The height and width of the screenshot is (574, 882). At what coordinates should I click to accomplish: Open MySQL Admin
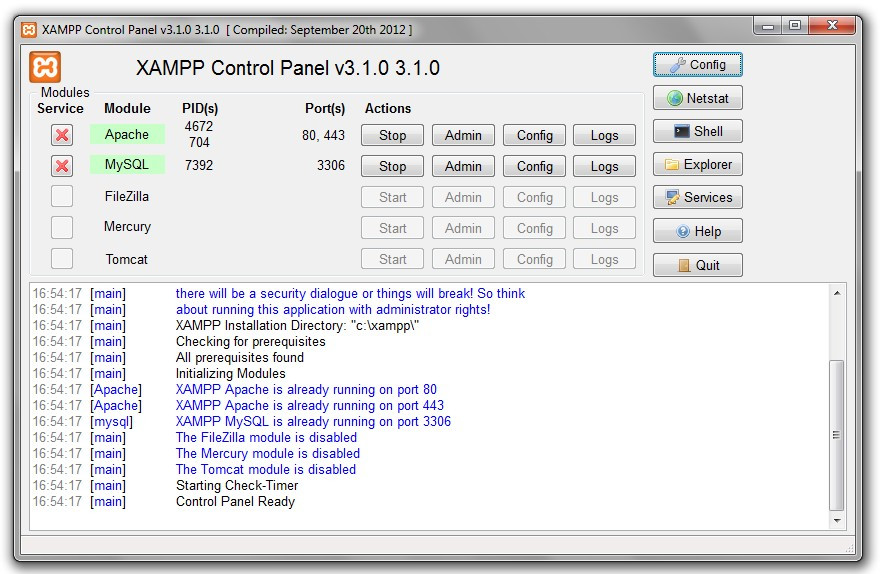463,166
